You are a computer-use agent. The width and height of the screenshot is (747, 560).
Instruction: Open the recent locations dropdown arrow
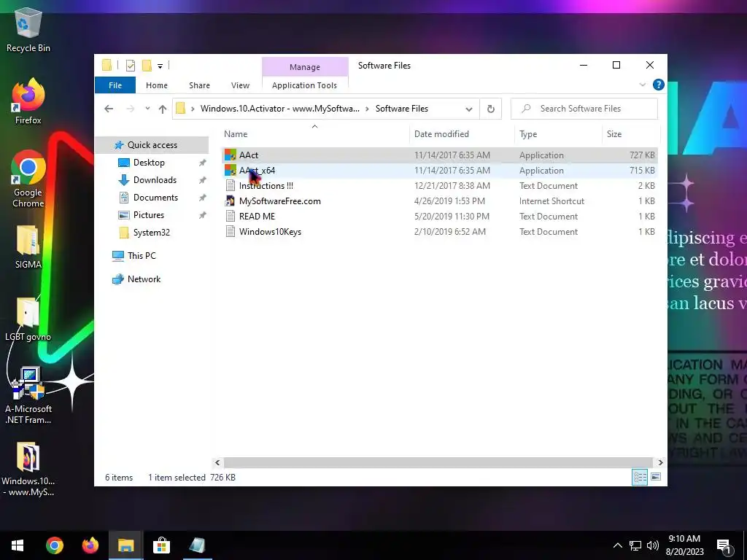[x=147, y=109]
